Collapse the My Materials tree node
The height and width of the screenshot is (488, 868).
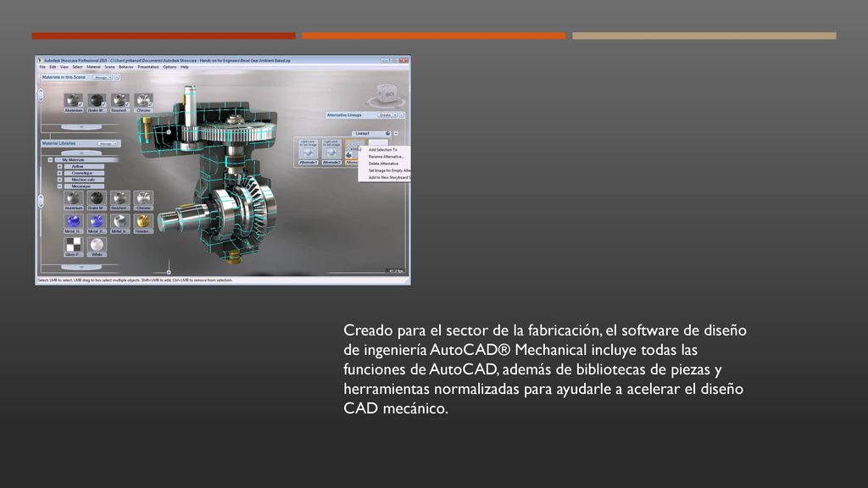coord(50,160)
